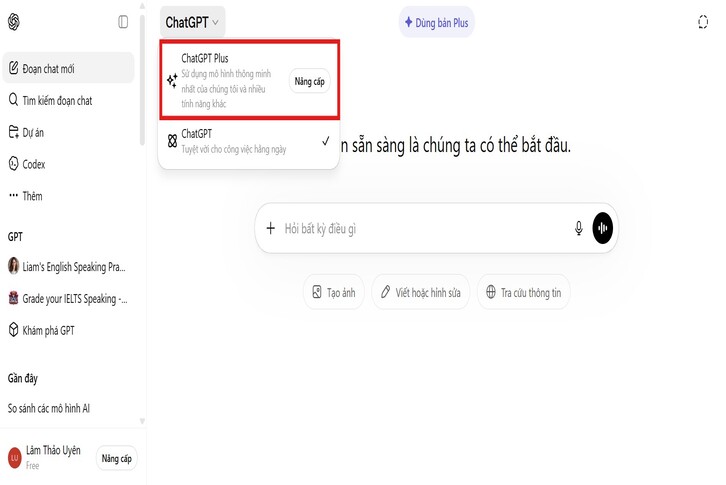Open the Dự án projects item

tap(69, 132)
